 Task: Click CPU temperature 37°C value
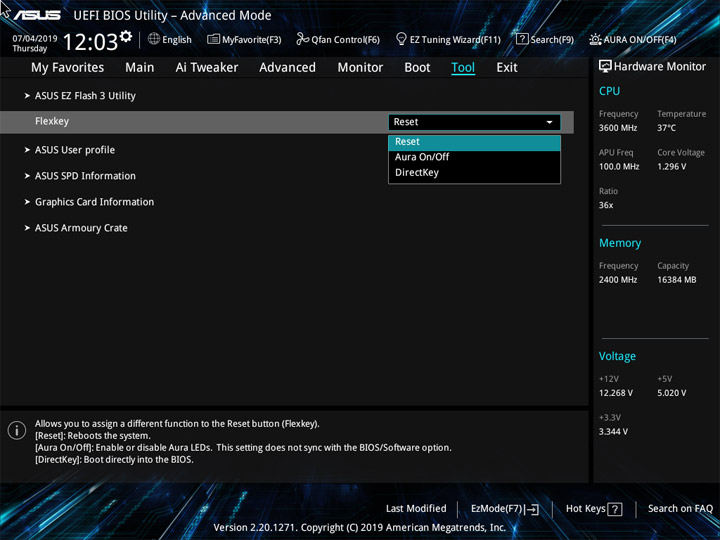click(666, 128)
